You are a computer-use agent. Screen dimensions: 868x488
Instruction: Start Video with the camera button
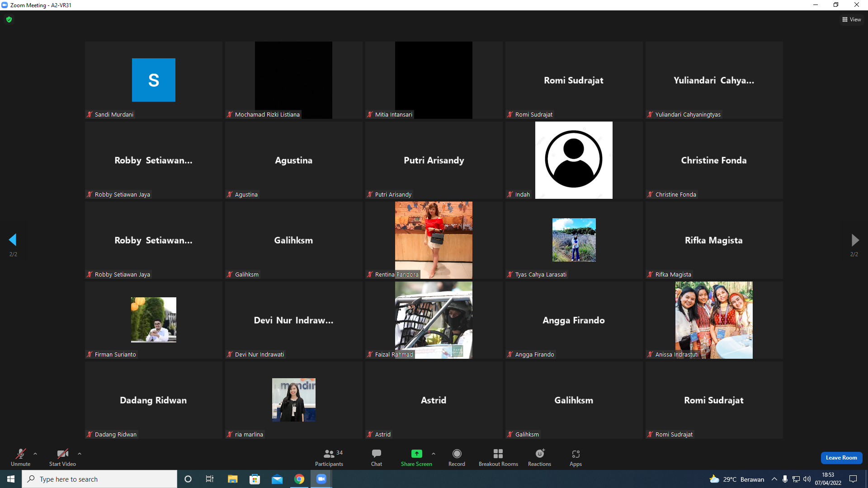tap(62, 457)
